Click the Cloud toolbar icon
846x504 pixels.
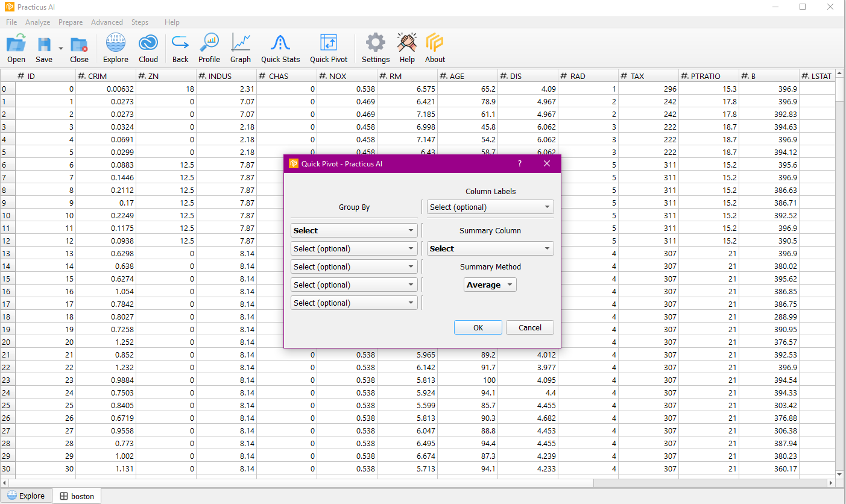pos(148,44)
